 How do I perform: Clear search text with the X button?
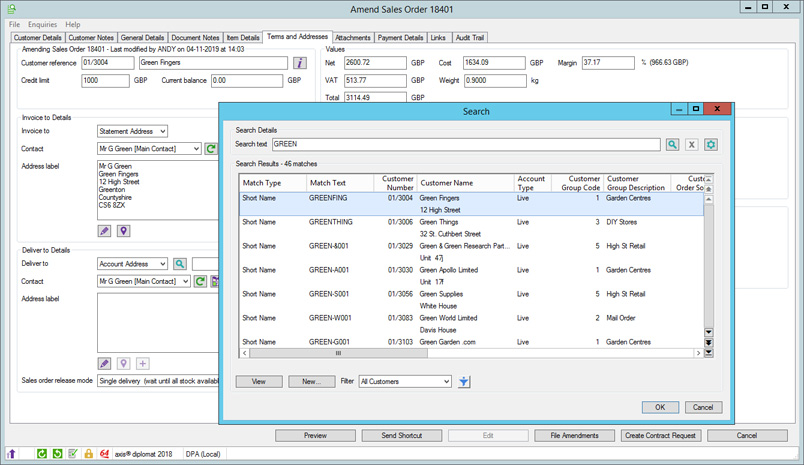(x=692, y=145)
